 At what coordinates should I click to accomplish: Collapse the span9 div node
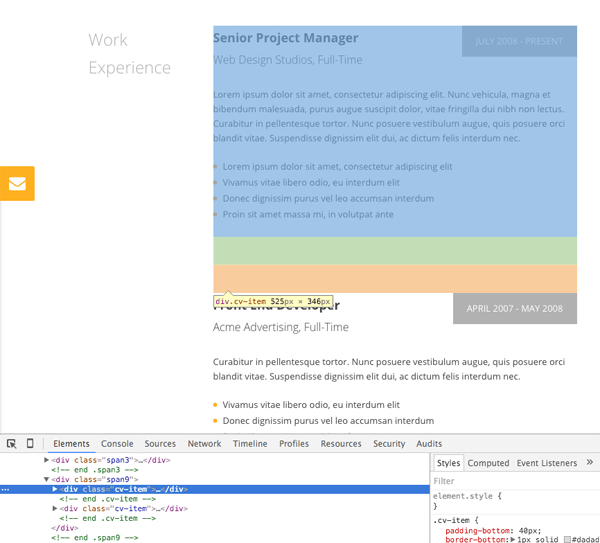tap(46, 479)
